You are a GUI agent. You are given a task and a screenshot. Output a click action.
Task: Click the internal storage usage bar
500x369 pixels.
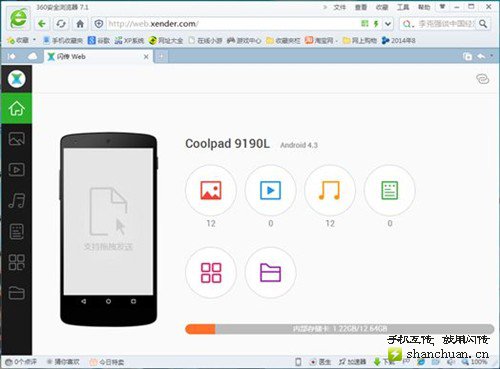[x=339, y=329]
